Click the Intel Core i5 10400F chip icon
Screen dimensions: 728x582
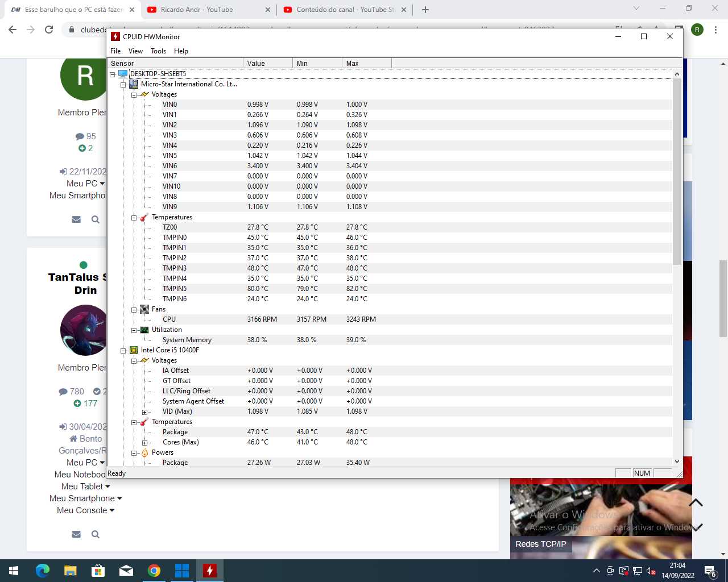[134, 350]
